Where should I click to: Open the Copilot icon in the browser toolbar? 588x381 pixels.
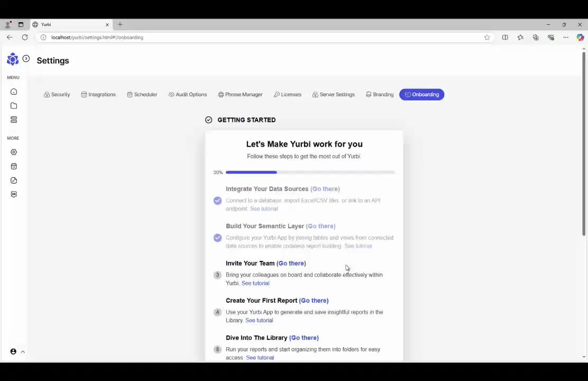tap(581, 37)
